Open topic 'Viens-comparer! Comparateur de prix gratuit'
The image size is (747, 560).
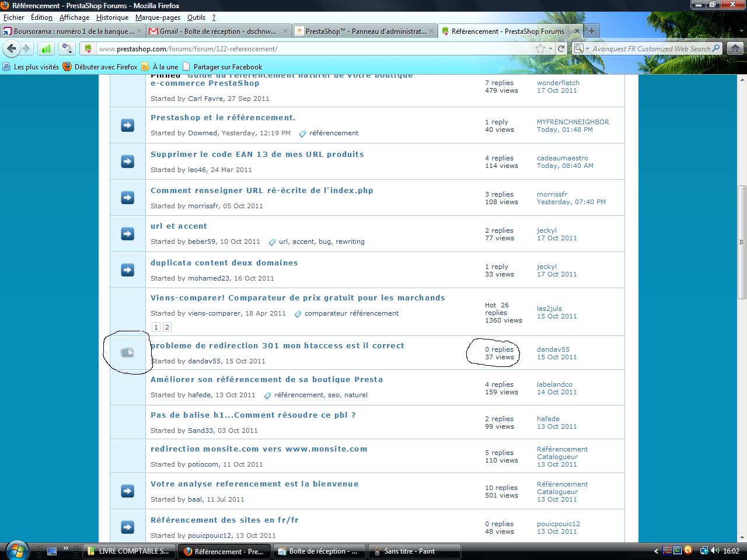(x=298, y=297)
